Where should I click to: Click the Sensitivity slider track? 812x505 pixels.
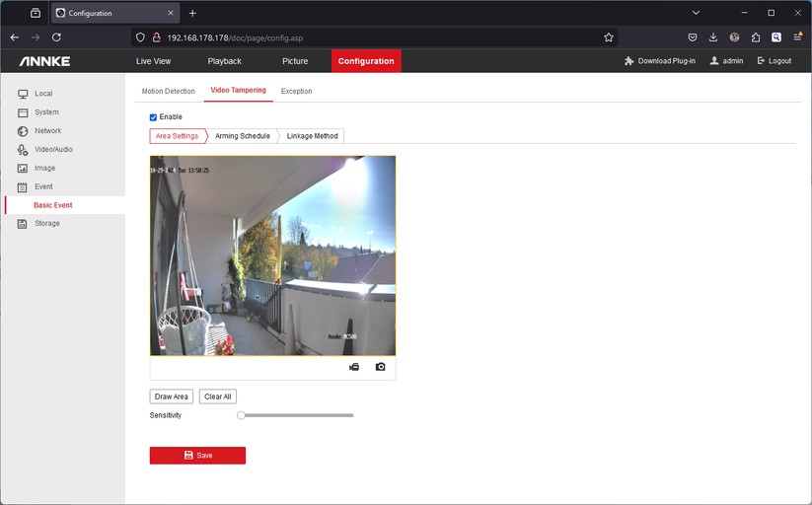click(296, 415)
